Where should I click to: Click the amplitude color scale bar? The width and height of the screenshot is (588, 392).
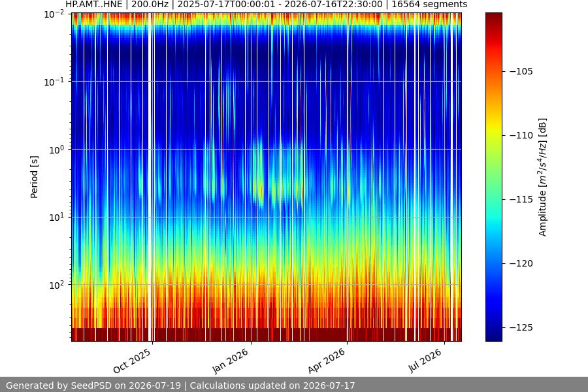493,177
